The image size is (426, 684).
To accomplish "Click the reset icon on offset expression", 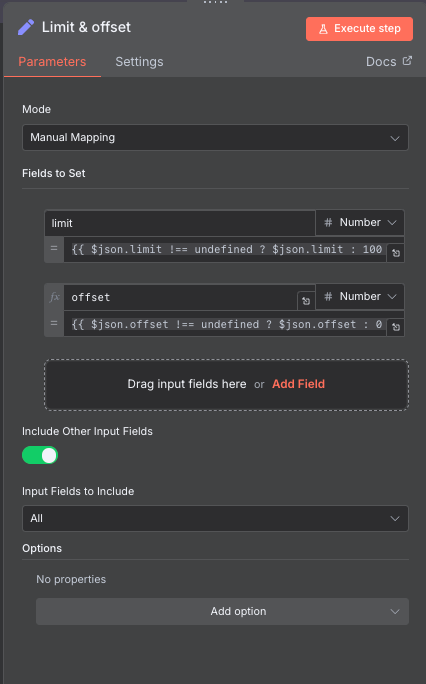I will click(396, 327).
